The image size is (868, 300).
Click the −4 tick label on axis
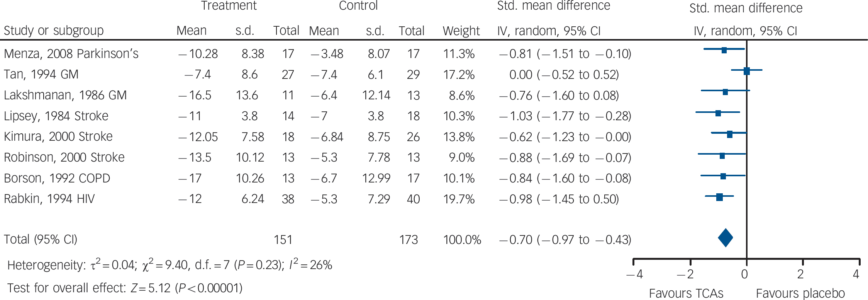634,274
